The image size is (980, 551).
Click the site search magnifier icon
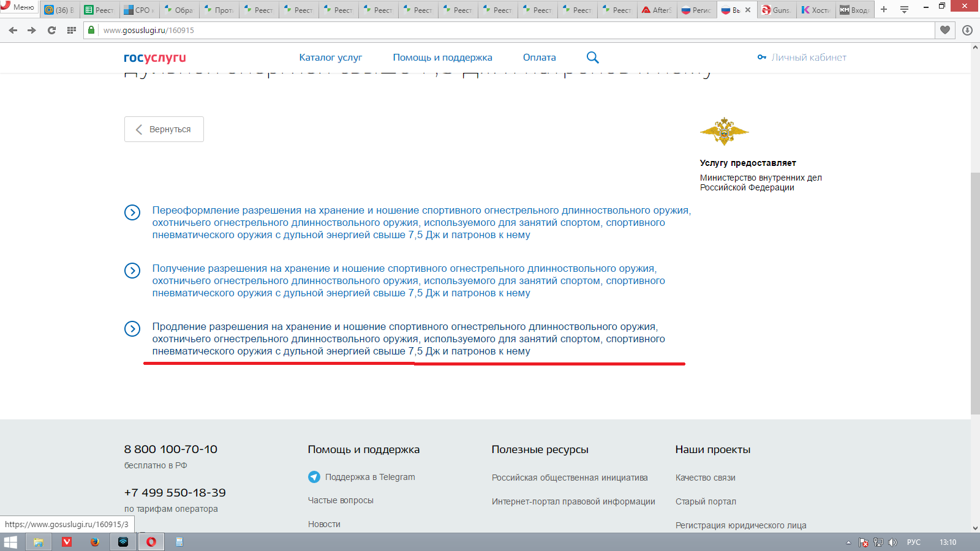tap(592, 58)
